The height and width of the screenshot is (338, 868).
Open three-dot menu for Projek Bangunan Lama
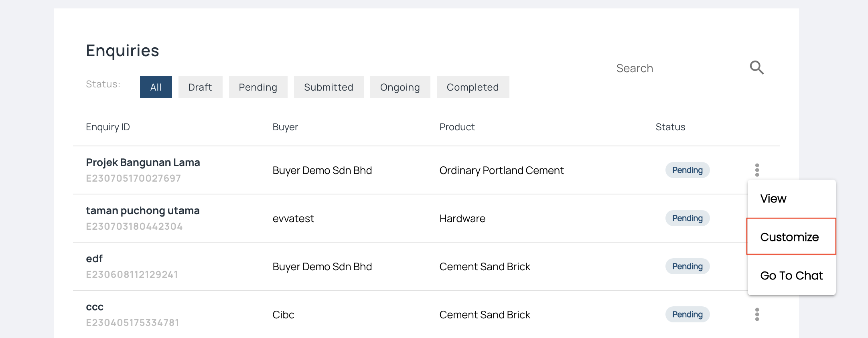pyautogui.click(x=757, y=170)
